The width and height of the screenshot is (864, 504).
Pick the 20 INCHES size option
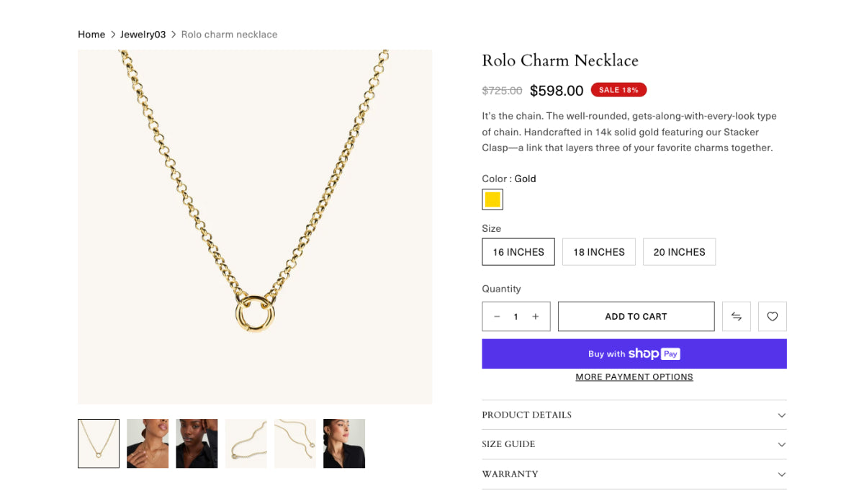click(x=679, y=252)
